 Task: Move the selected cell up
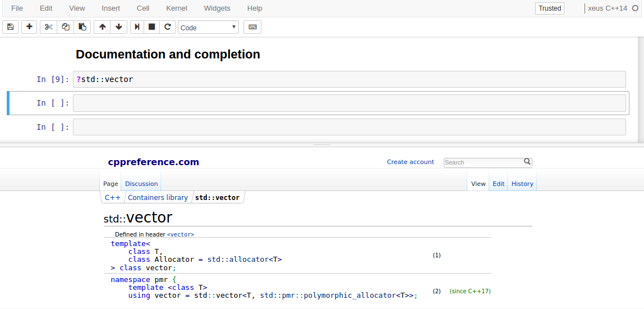click(102, 27)
